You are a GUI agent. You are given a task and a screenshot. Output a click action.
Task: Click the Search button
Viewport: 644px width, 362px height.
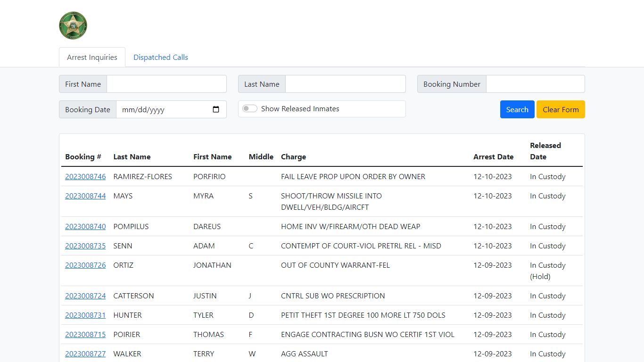tap(517, 109)
